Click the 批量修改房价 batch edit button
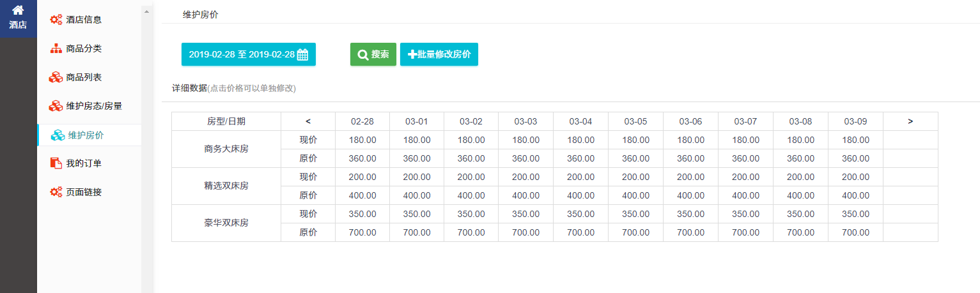This screenshot has width=980, height=293. 439,55
